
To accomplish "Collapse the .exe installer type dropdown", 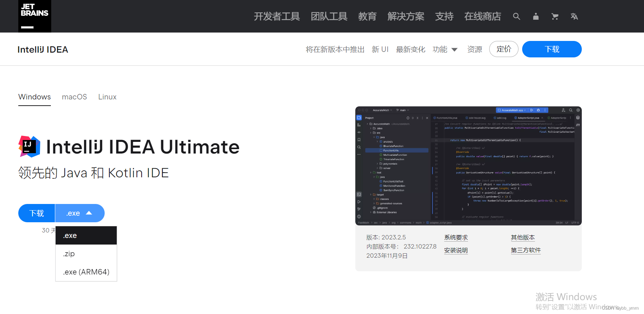I will 80,213.
